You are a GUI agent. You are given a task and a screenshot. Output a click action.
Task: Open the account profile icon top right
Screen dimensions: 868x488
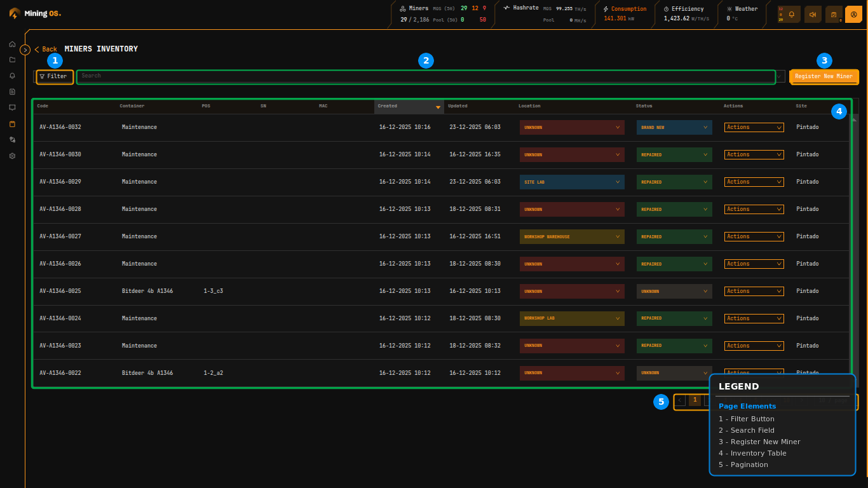(x=853, y=13)
